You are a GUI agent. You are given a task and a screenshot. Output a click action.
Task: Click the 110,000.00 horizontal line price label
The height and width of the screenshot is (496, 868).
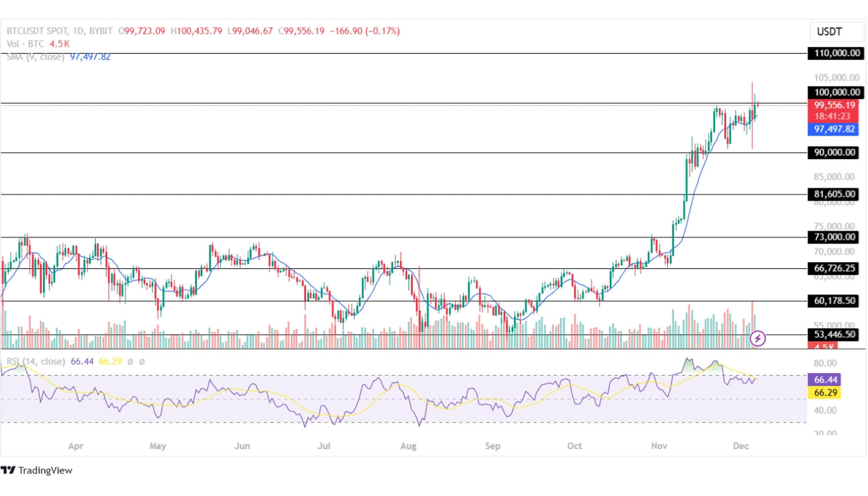point(836,53)
